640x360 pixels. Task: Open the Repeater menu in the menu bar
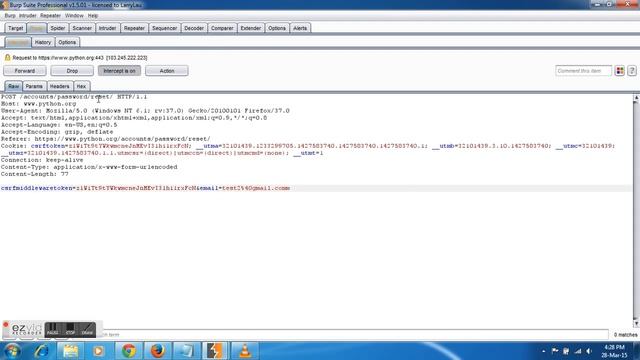pos(51,16)
